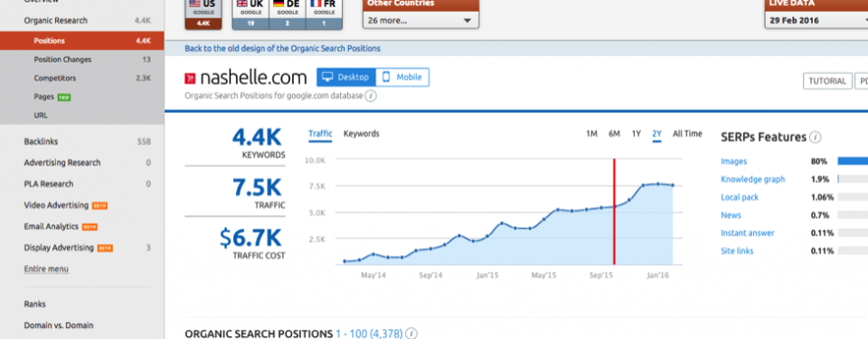
Task: Open the Other Countries dropdown
Action: click(x=420, y=21)
